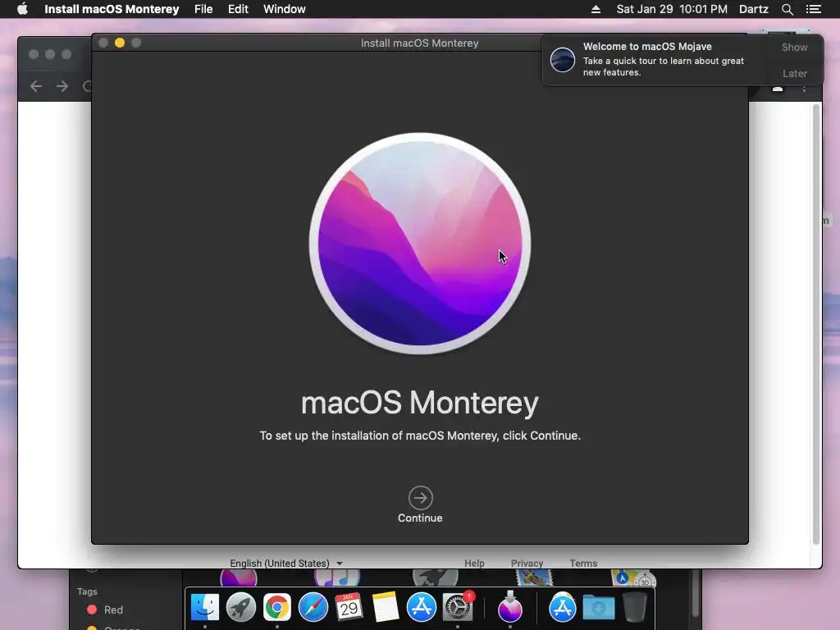The image size is (840, 630).
Task: Click the Terms link at the page bottom
Action: click(583, 563)
